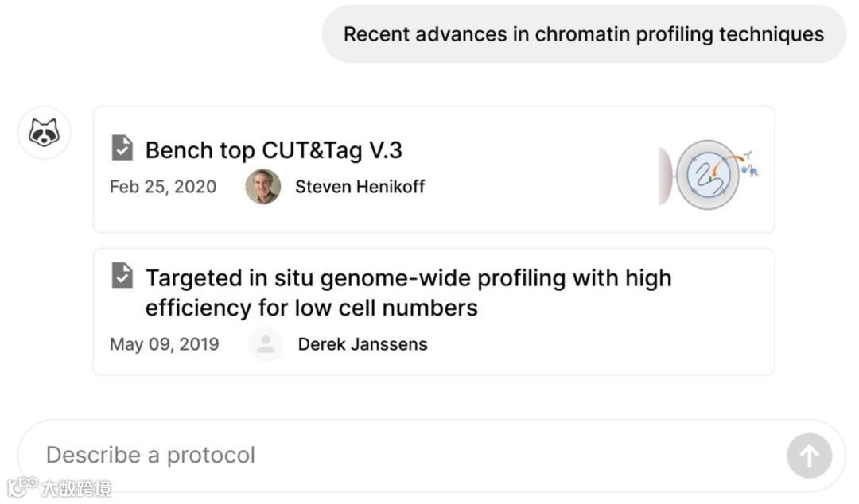Screen dimensions: 859x504
Task: Click the May 09, 2019 date
Action: click(x=164, y=344)
